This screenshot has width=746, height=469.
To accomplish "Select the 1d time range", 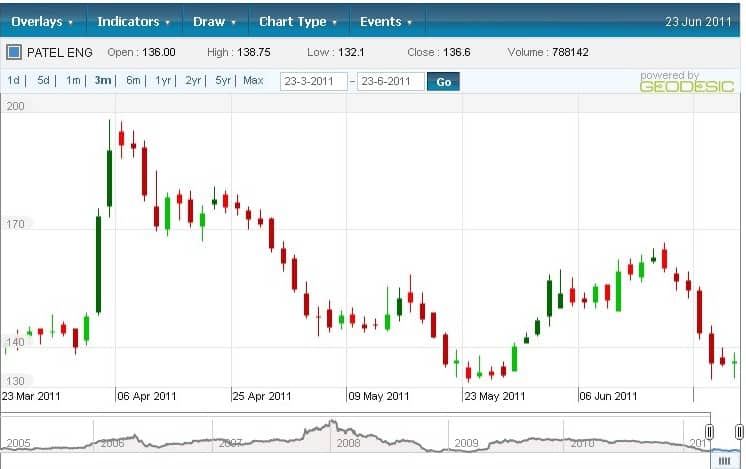I will click(x=14, y=80).
